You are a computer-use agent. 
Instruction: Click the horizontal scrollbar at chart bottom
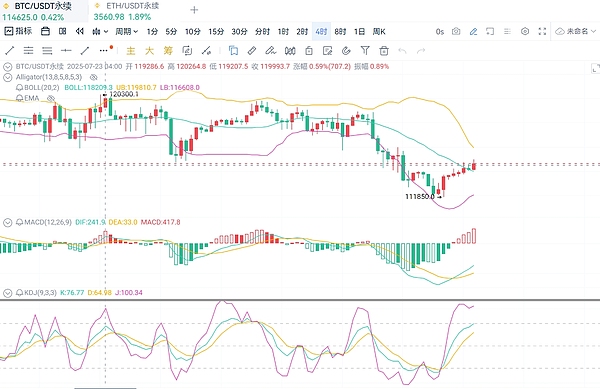(105, 388)
